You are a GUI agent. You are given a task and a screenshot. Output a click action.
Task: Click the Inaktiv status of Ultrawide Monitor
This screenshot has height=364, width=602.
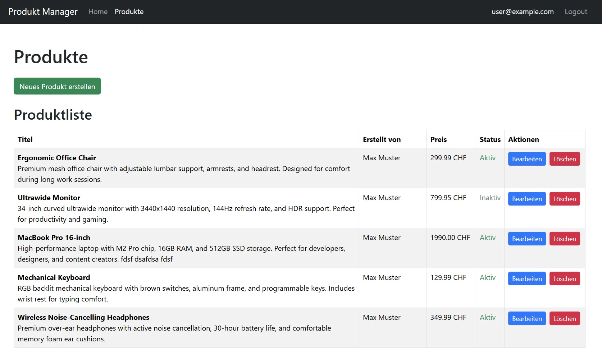(490, 198)
